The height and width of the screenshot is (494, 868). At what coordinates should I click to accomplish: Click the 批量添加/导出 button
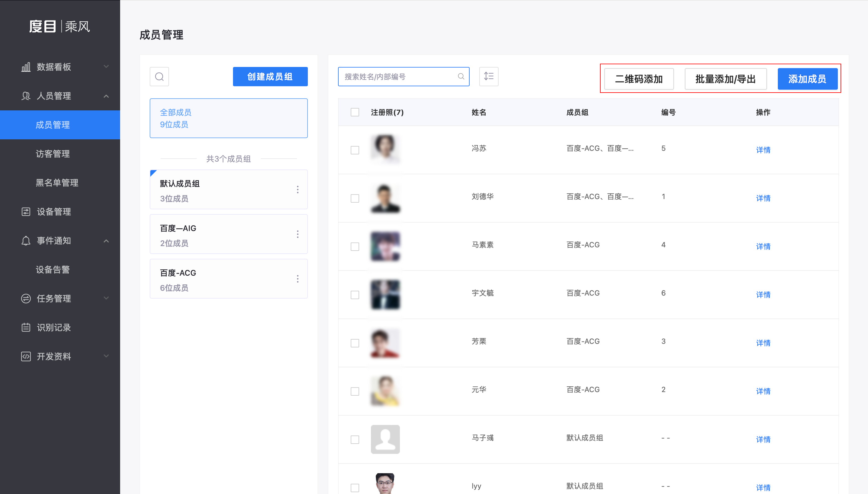pos(726,79)
